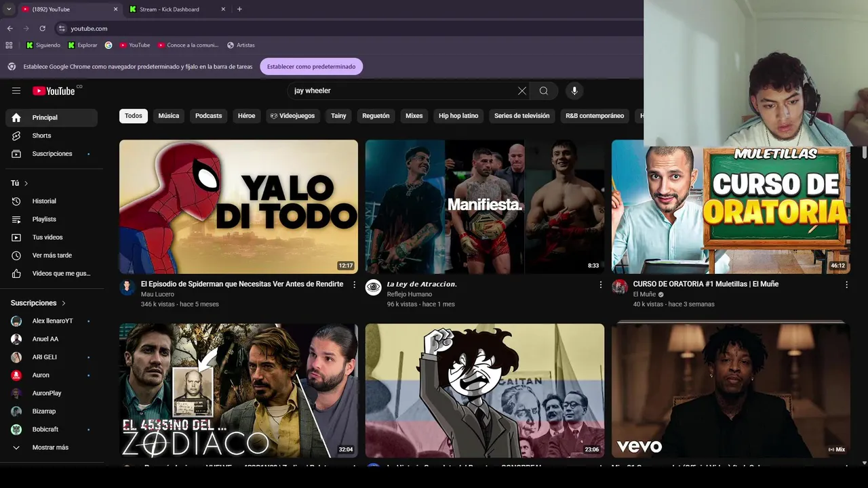
Task: Open options for Spiderman episode video
Action: (x=354, y=285)
